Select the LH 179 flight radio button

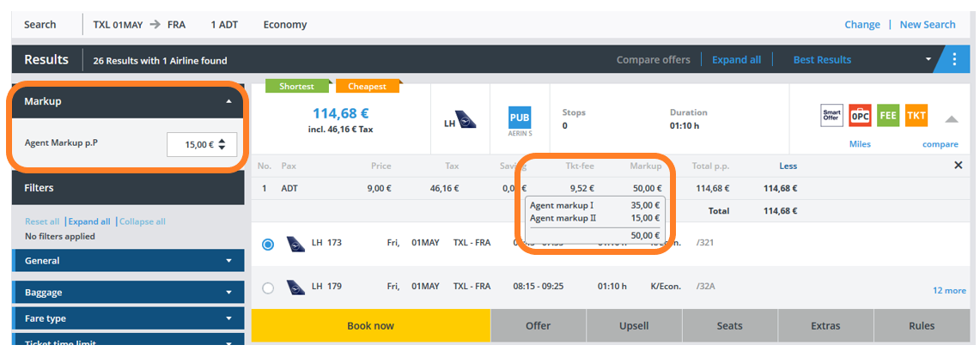(x=268, y=288)
